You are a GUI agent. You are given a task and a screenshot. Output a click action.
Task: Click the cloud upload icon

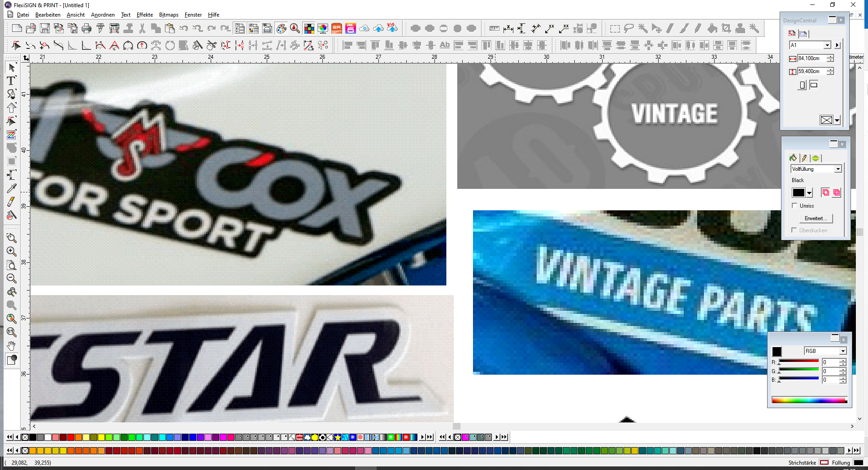point(378,29)
